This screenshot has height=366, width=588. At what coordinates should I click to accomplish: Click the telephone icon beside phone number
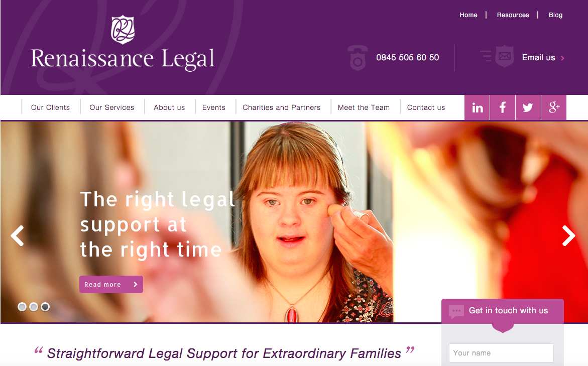click(x=358, y=58)
